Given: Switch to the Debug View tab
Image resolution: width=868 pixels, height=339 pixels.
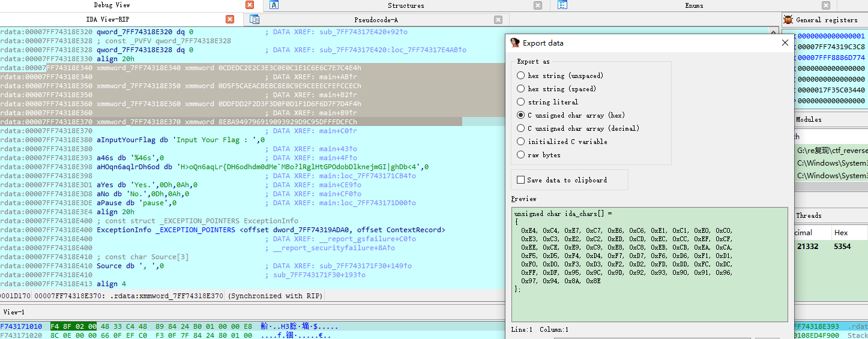Looking at the screenshot, I should pyautogui.click(x=112, y=5).
